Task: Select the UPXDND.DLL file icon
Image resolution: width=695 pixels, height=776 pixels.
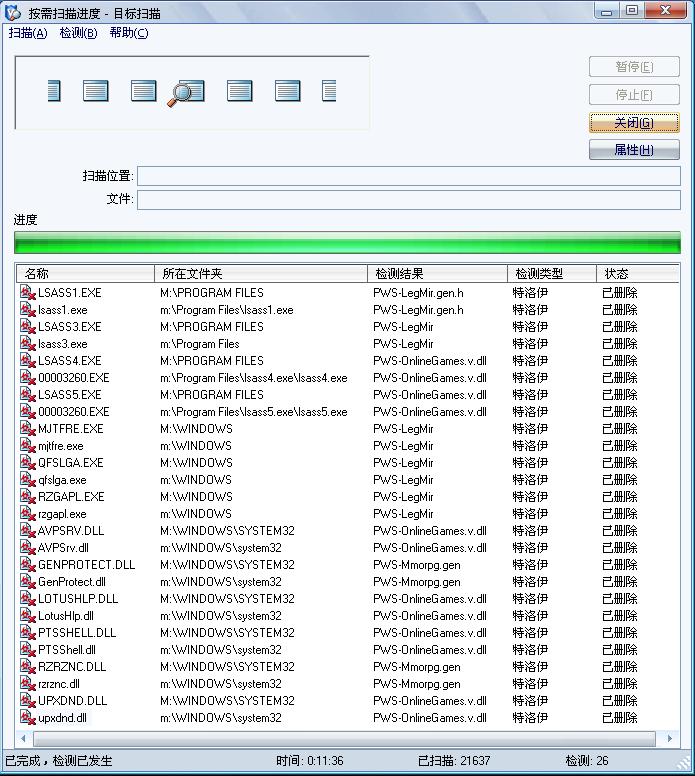Action: pyautogui.click(x=27, y=700)
